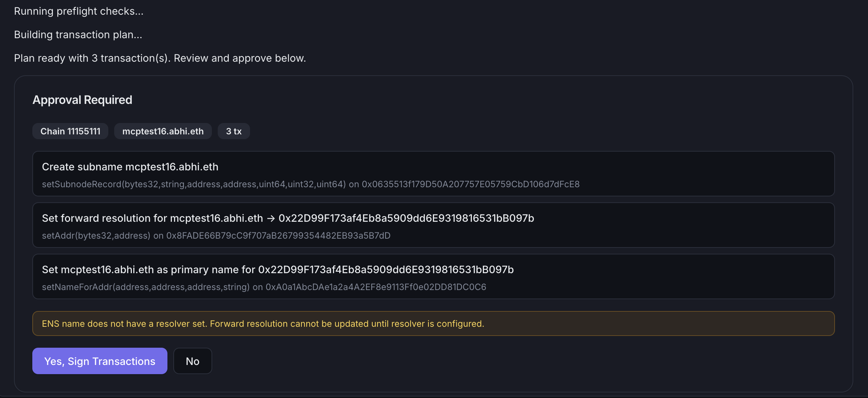This screenshot has width=868, height=398.
Task: Click the mcptest16.abhi.eth name badge
Action: click(x=163, y=131)
